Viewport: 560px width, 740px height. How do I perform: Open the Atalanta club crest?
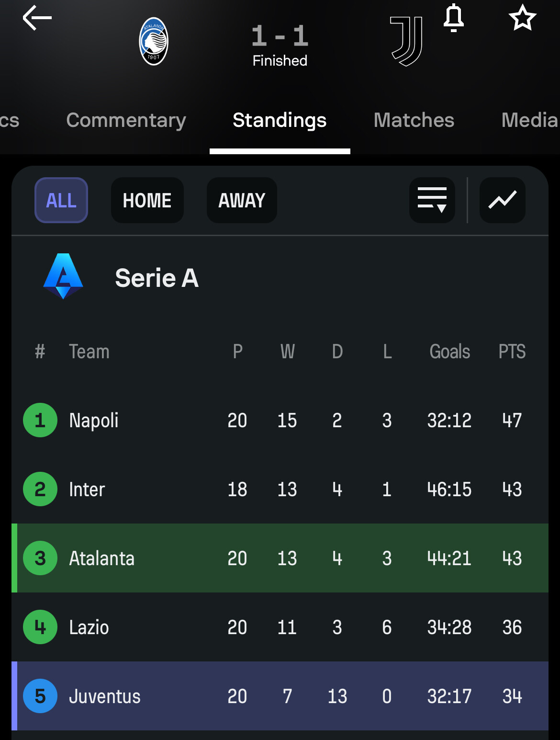pos(153,42)
